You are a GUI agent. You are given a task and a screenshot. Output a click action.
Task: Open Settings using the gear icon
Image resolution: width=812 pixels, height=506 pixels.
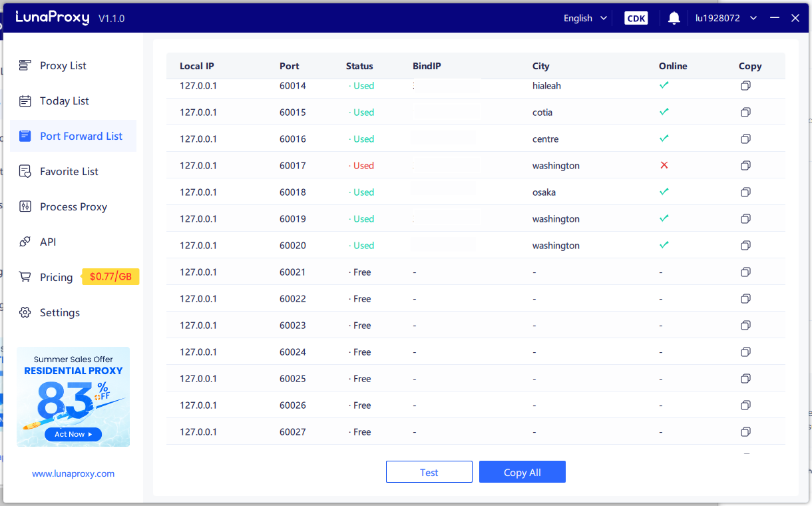point(25,312)
